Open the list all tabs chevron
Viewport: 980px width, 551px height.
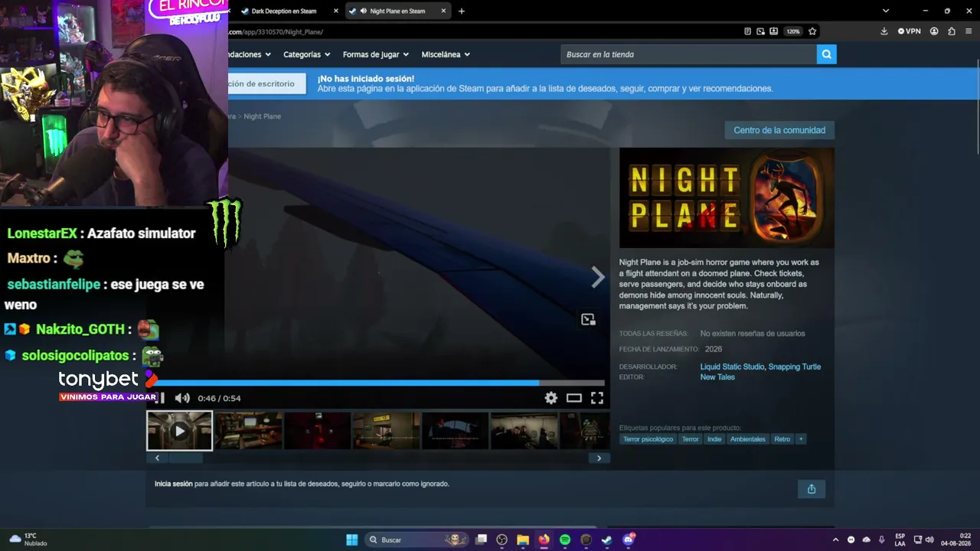pyautogui.click(x=886, y=11)
